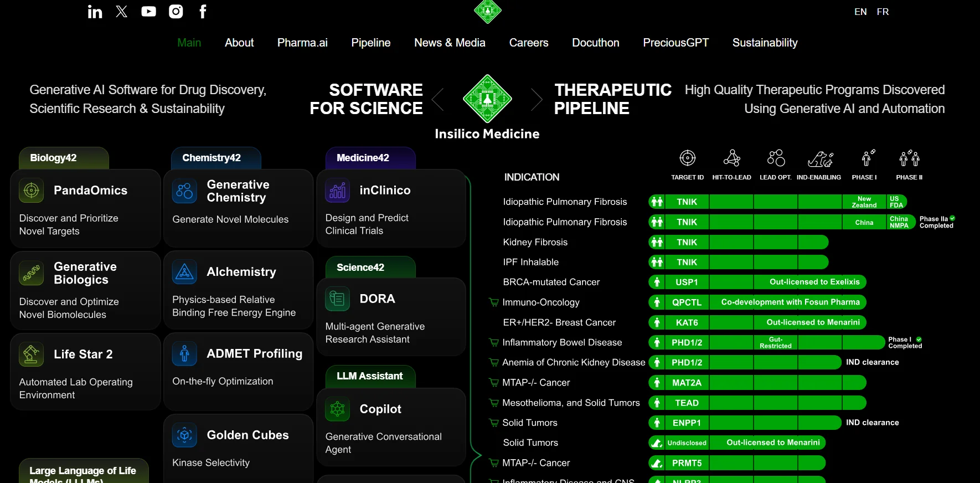Switch language to FR
This screenshot has height=483, width=980.
(x=883, y=12)
